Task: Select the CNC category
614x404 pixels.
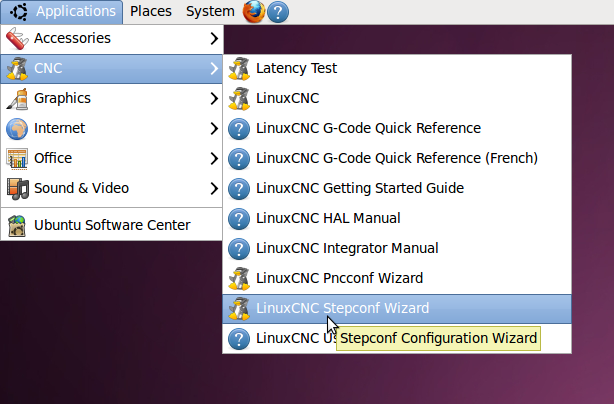Action: (112, 69)
